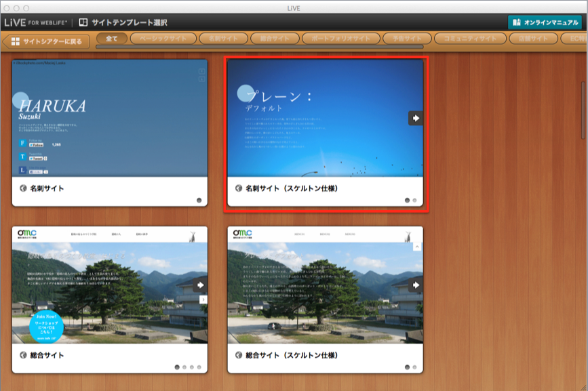
Task: Click the omc logo in 総合サイト preview
Action: pos(27,234)
